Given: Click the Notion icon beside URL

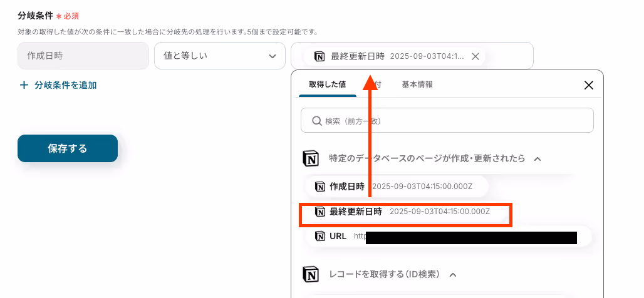Looking at the screenshot, I should point(320,237).
